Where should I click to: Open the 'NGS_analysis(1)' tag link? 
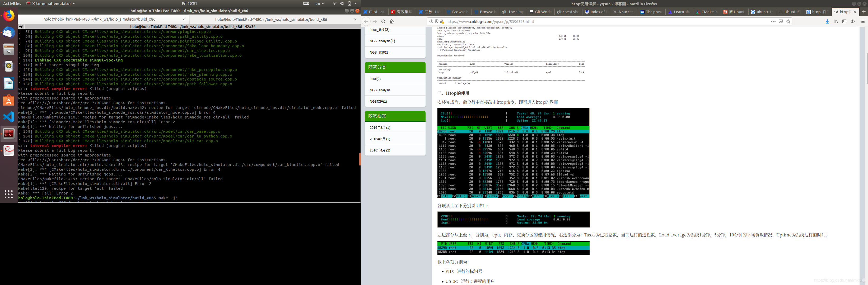pyautogui.click(x=382, y=41)
